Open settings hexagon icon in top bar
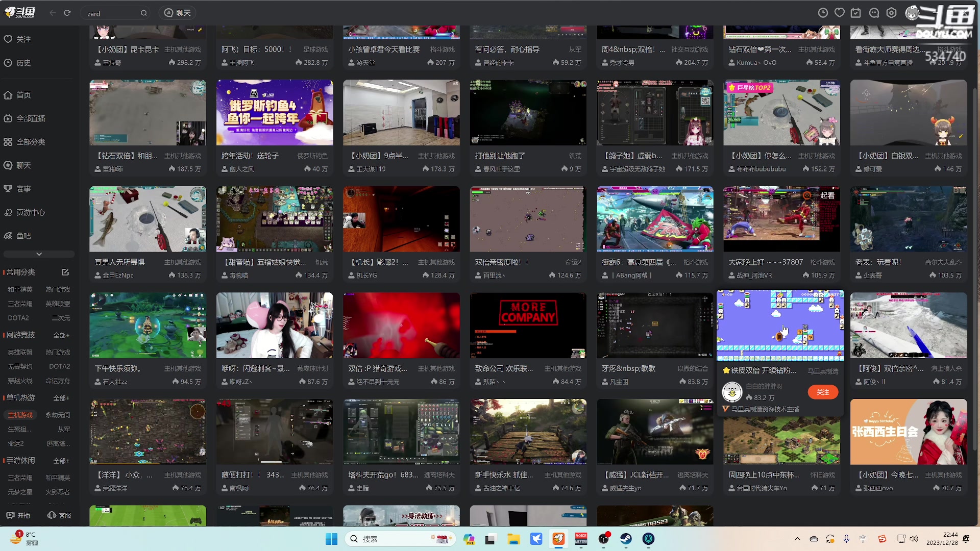The width and height of the screenshot is (980, 551). point(892,13)
